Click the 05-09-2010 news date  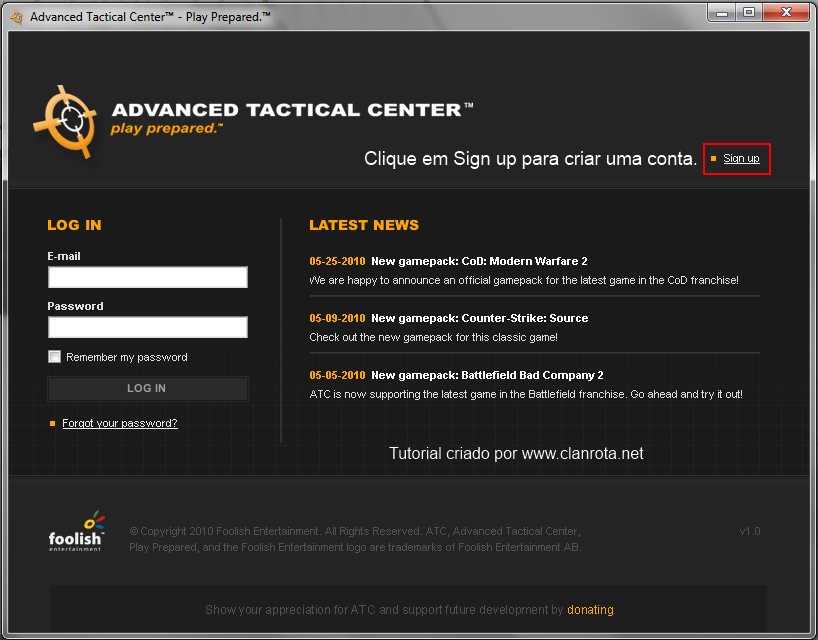[337, 318]
